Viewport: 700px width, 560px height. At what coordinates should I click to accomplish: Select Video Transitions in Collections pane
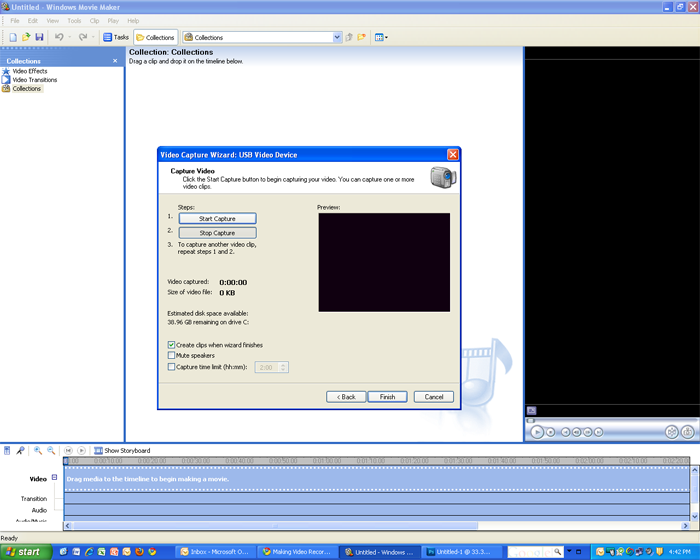(34, 80)
